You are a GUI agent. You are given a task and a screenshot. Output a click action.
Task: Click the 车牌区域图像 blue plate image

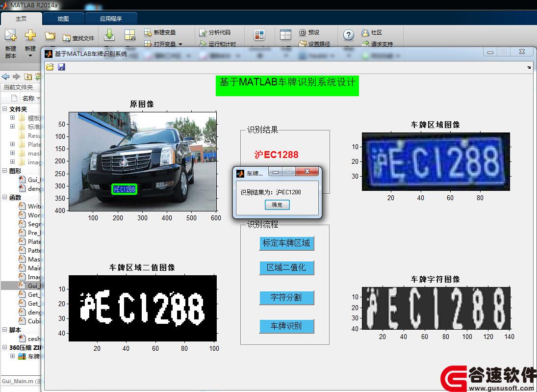point(436,162)
